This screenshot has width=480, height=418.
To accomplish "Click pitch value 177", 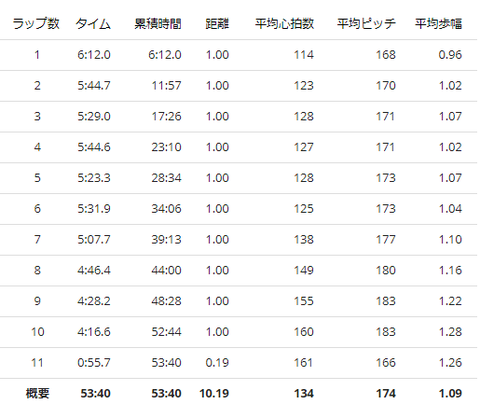I will [x=386, y=239].
